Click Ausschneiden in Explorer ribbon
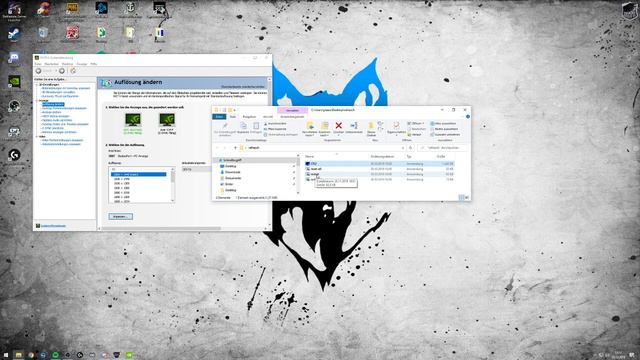Screen dimensions: 640x360 click(275, 123)
